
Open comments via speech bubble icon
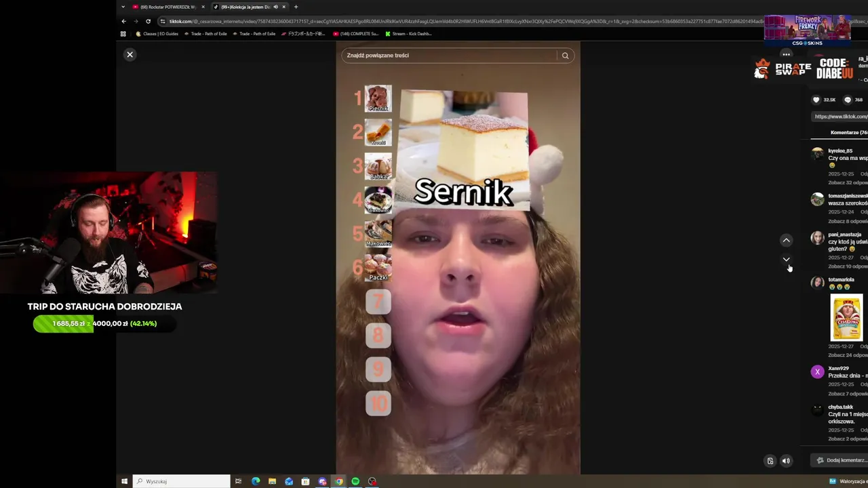848,100
